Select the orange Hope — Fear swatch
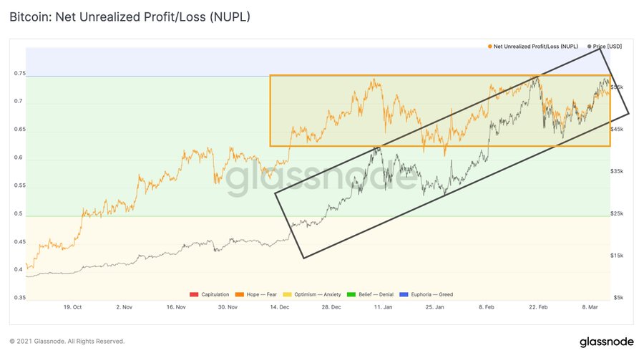This screenshot has height=358, width=644. [240, 294]
